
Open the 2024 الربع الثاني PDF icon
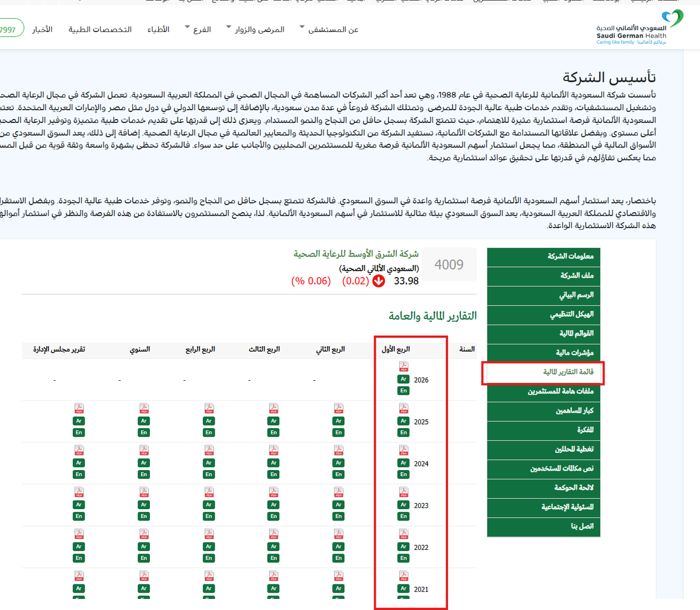pyautogui.click(x=339, y=450)
